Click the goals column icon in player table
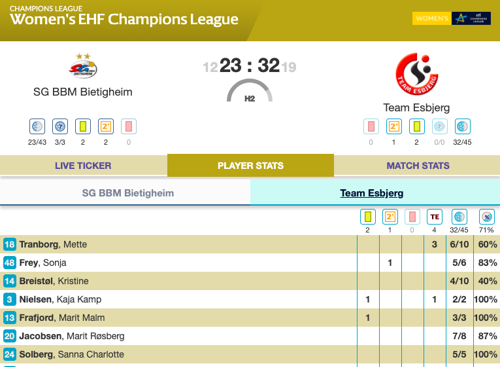500x367 pixels. (x=459, y=217)
